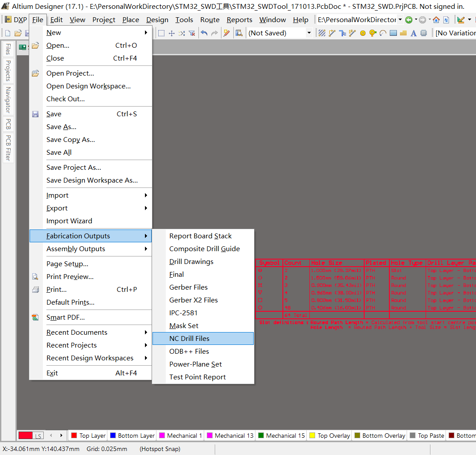
Task: Select Smart PDF... from the File menu
Action: click(x=91, y=317)
